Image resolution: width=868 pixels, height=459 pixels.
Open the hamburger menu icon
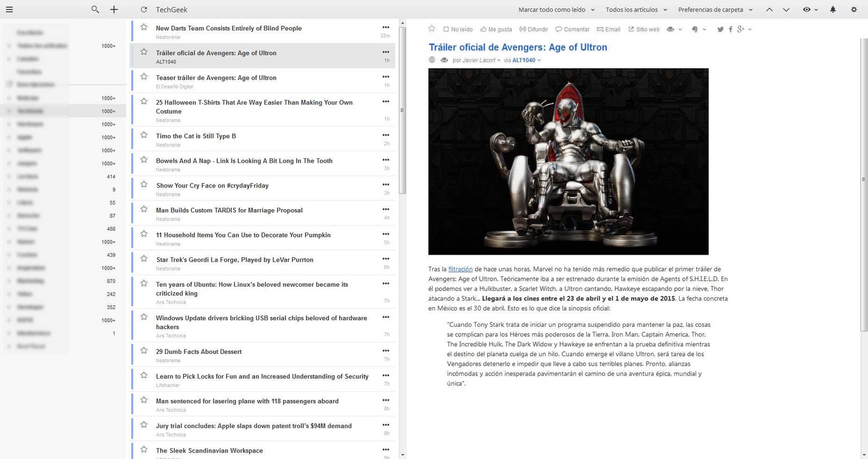coord(9,9)
